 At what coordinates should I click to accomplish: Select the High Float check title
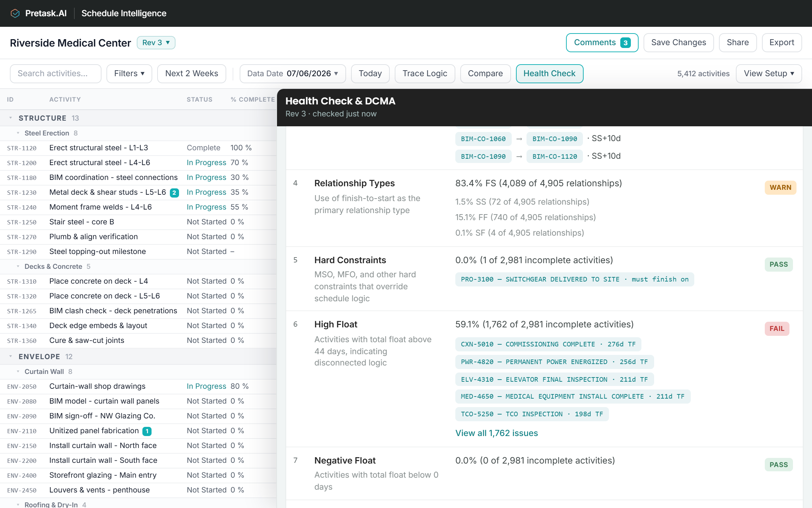336,325
